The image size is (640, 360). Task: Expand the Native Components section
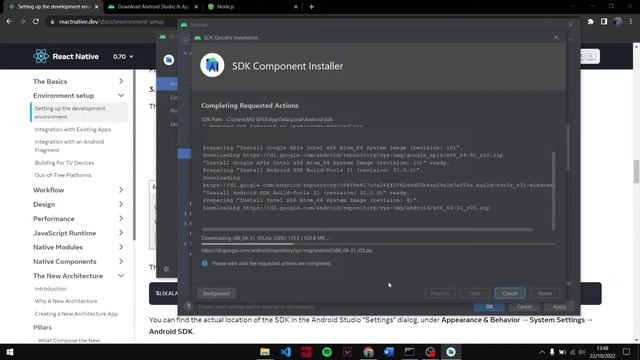[121, 261]
